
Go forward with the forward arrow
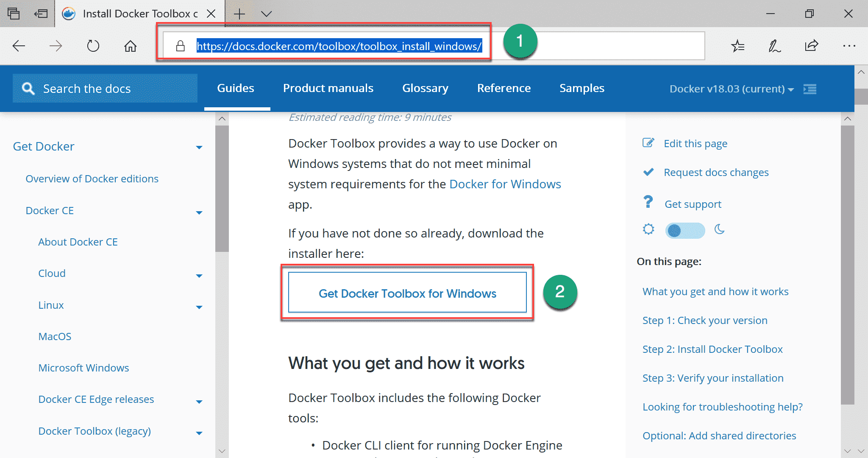pyautogui.click(x=56, y=46)
